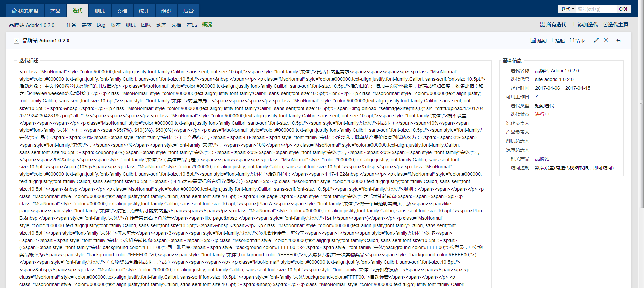This screenshot has height=288, width=644.
Task: Click the GO! search button
Action: tap(624, 9)
